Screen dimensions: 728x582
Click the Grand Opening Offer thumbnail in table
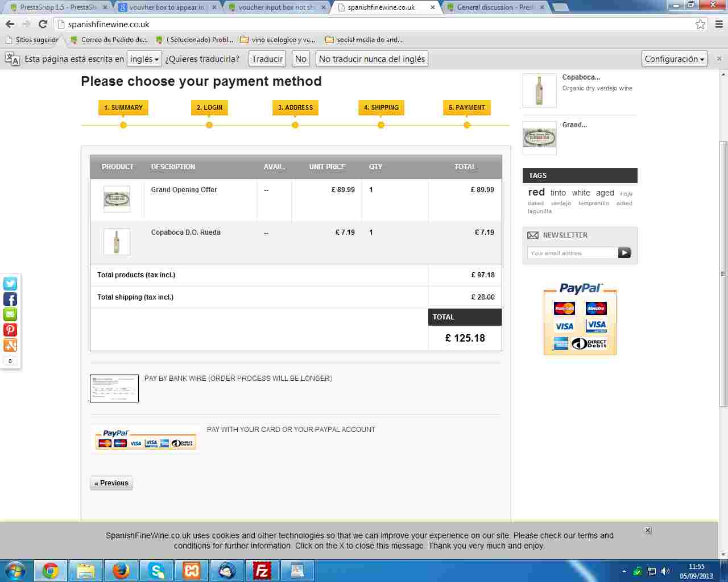coord(117,199)
